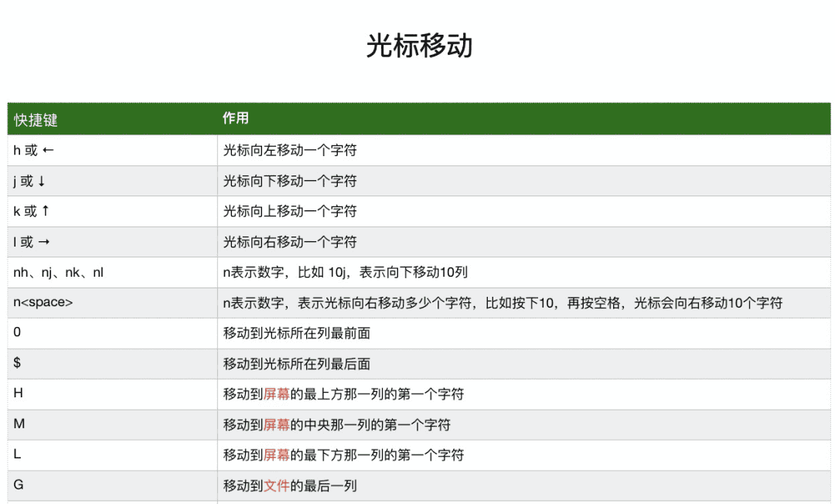Click the 'nh、nj、nk、nl' shortcut cell
Viewport: 835px width, 504px height.
click(x=58, y=272)
